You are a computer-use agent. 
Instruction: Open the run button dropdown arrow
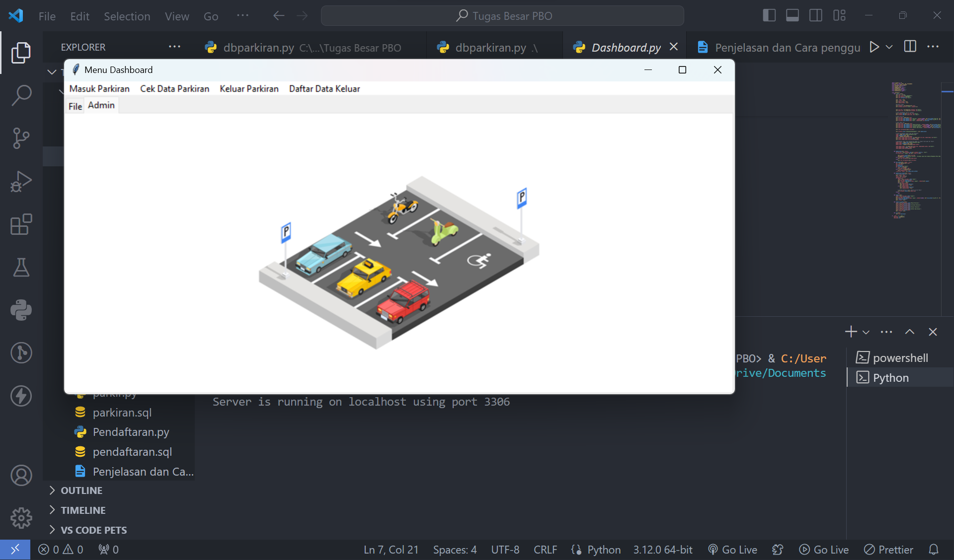pos(889,47)
